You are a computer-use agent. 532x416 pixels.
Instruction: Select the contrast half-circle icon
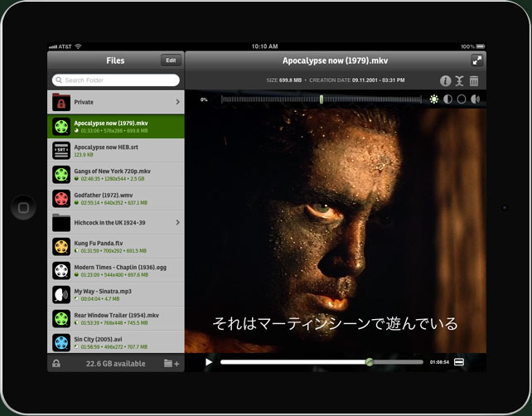click(448, 99)
